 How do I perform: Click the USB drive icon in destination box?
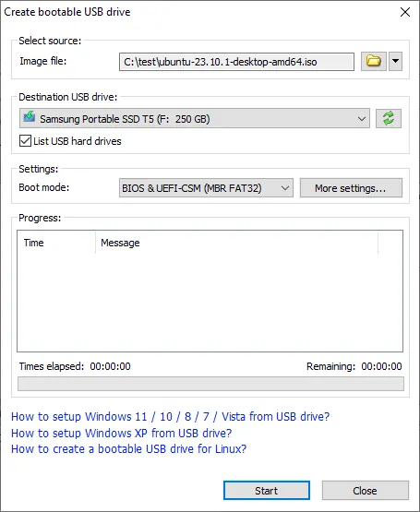point(30,116)
